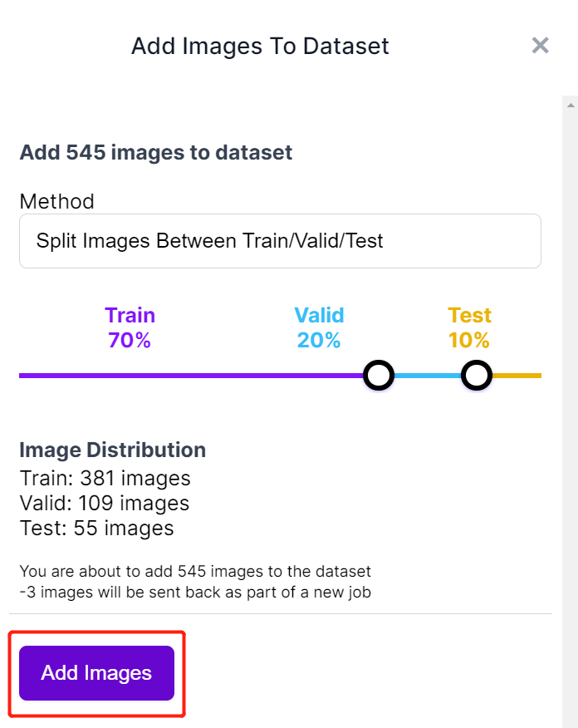Screen dimensions: 578x728
Task: Click the Add Images button
Action: click(x=96, y=673)
